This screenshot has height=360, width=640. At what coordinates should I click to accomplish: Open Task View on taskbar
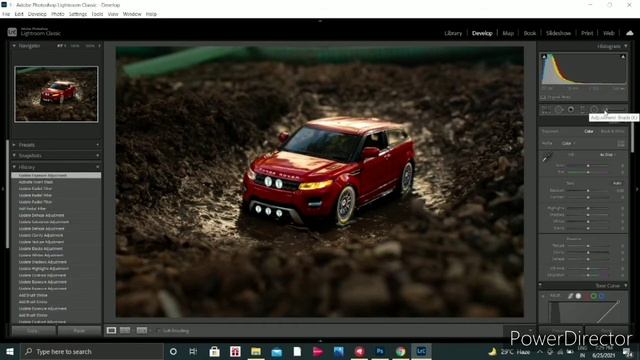pyautogui.click(x=193, y=351)
